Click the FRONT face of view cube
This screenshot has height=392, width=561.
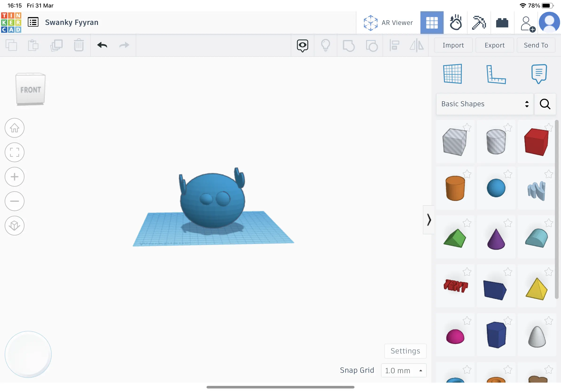tap(31, 90)
